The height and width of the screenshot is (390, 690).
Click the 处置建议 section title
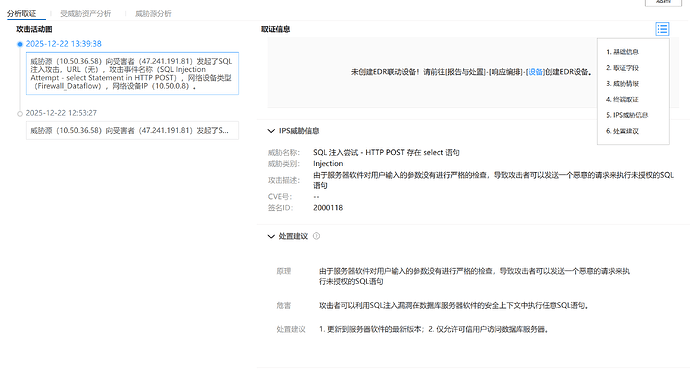pyautogui.click(x=293, y=236)
